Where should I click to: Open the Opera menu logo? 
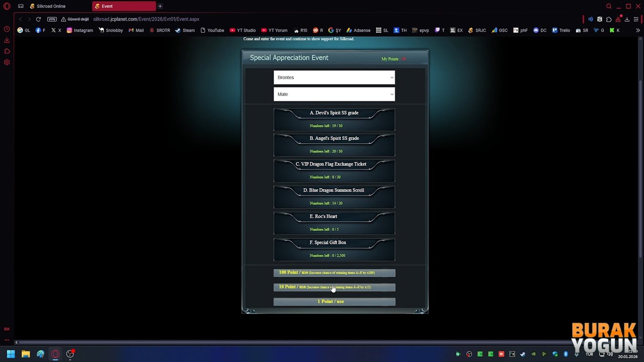7,6
